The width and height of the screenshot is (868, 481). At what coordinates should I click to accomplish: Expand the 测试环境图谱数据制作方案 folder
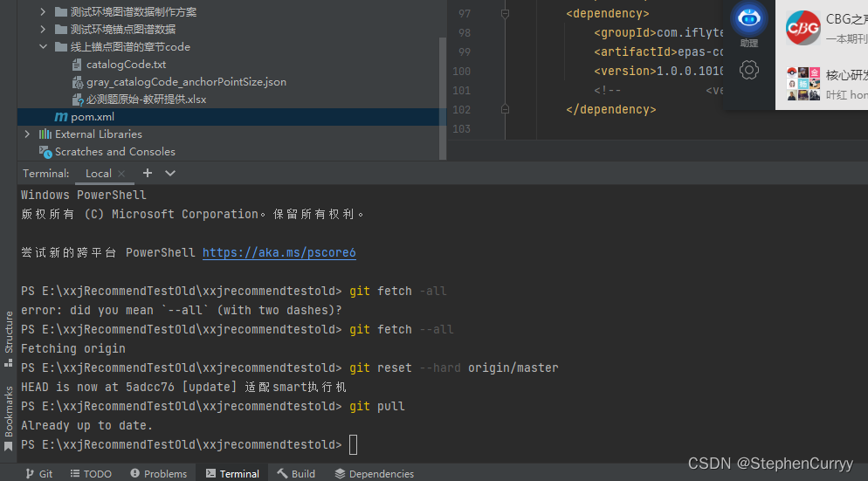[x=43, y=11]
